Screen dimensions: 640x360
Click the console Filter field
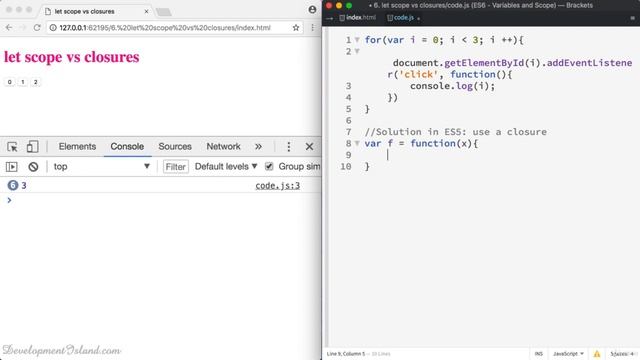tap(176, 167)
